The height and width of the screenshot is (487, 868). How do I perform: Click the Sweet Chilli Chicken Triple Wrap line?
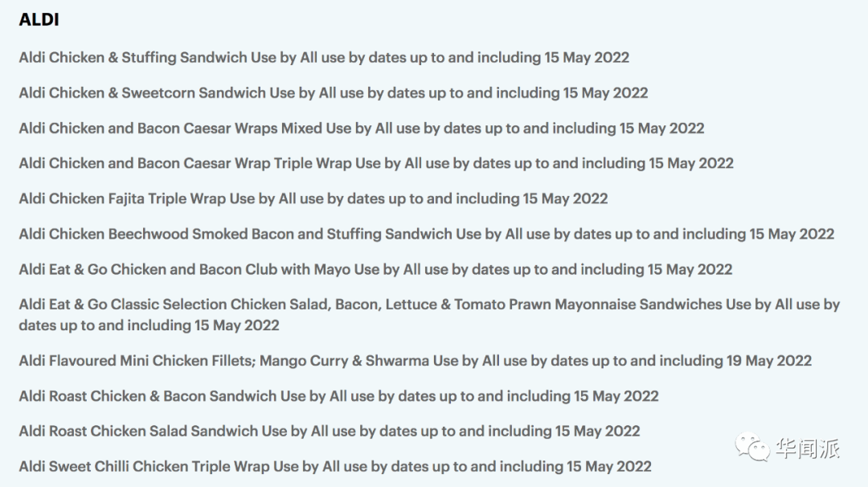click(x=335, y=467)
